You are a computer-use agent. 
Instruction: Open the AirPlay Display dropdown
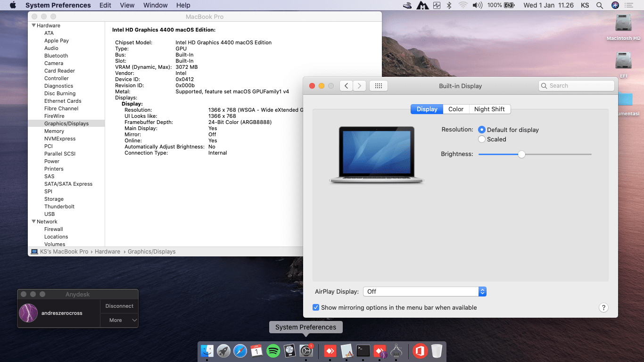tap(424, 291)
